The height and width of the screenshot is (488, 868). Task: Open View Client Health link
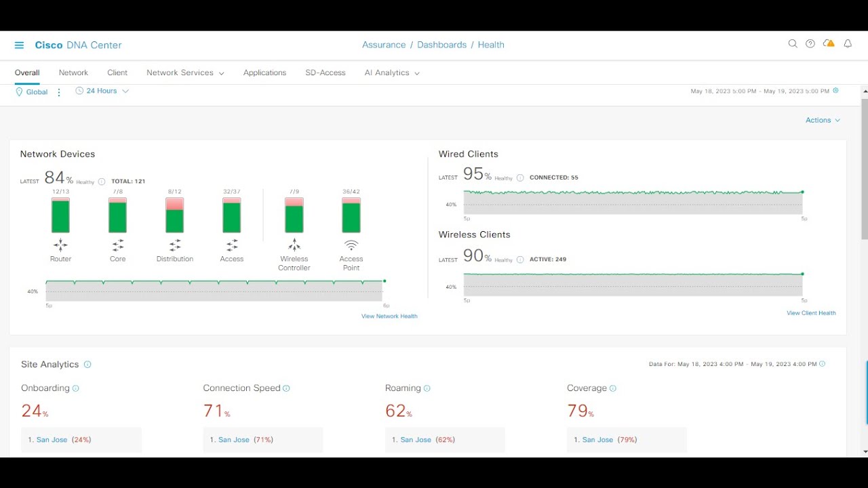tap(811, 313)
